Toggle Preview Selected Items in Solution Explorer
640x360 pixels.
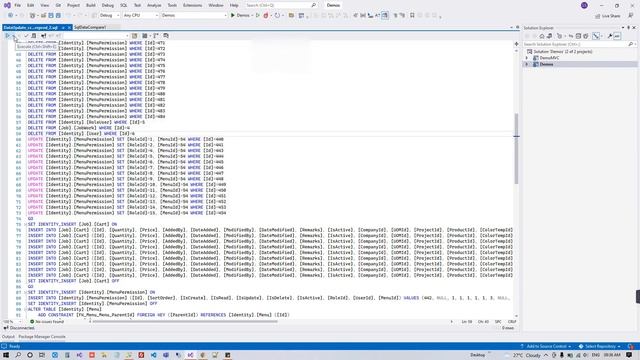(617, 36)
